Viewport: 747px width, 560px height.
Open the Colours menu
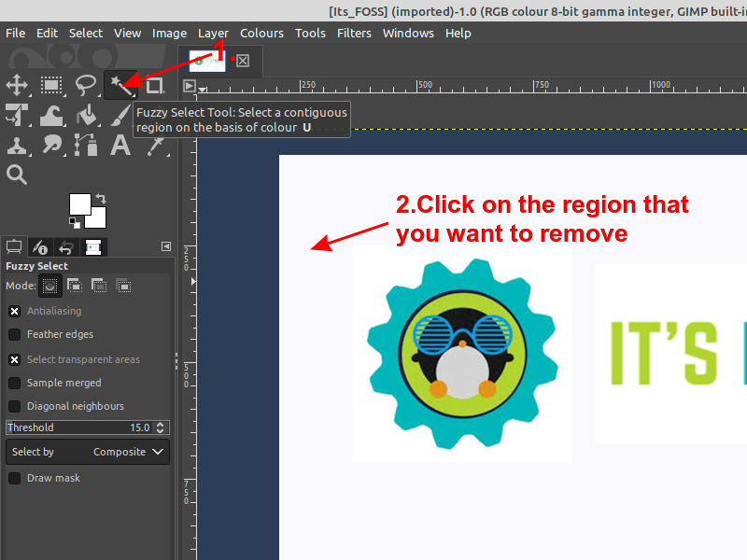[261, 33]
